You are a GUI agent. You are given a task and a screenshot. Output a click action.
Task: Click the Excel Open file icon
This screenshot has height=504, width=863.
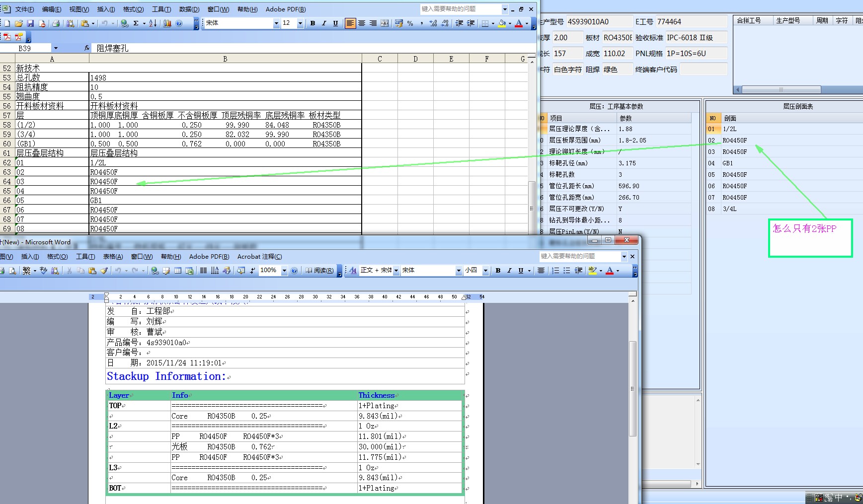19,23
